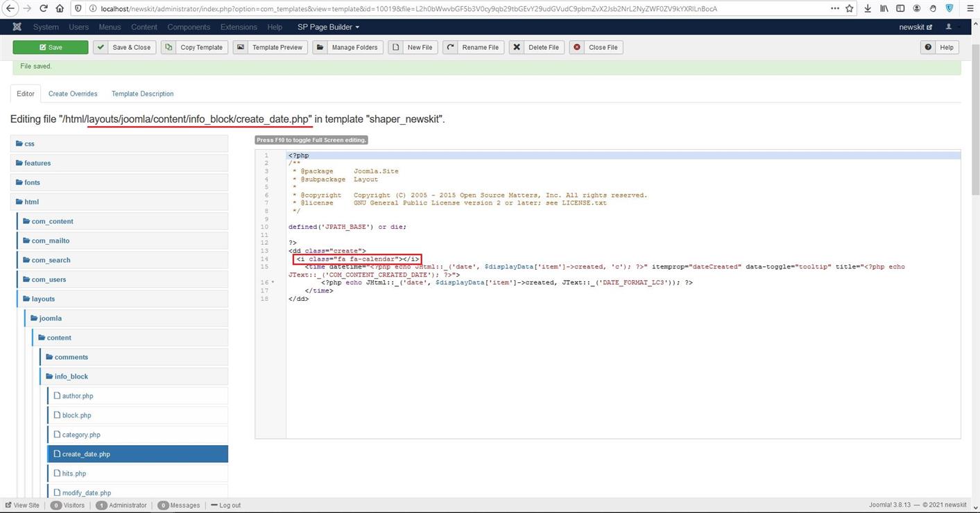
Task: Switch to Template Description tab
Action: (142, 94)
